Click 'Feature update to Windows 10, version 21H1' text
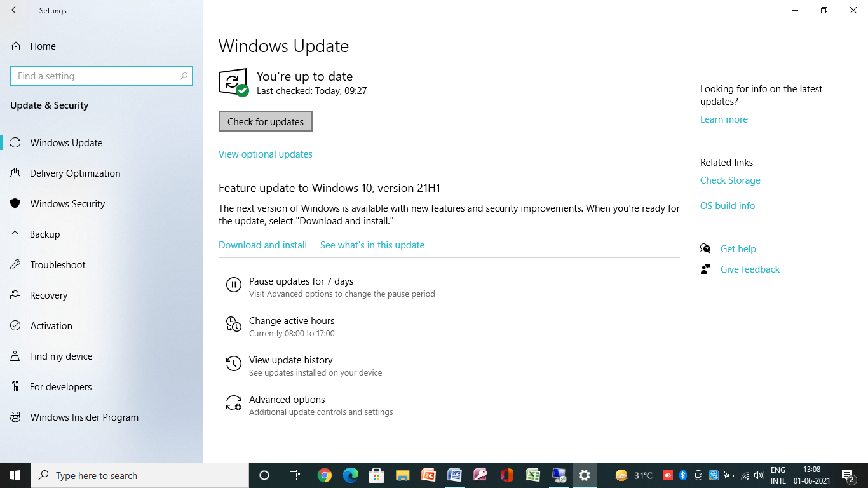Screen dimensions: 868x488 [329, 188]
